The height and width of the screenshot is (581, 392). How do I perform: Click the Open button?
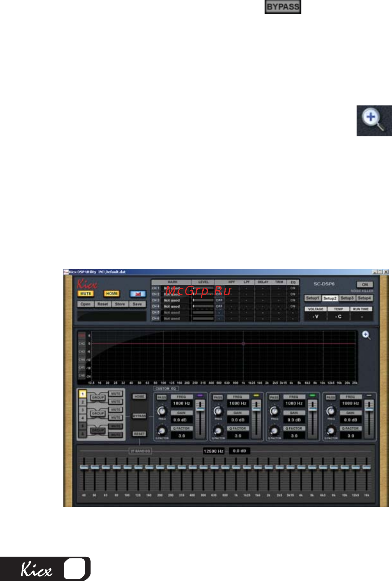tap(86, 304)
